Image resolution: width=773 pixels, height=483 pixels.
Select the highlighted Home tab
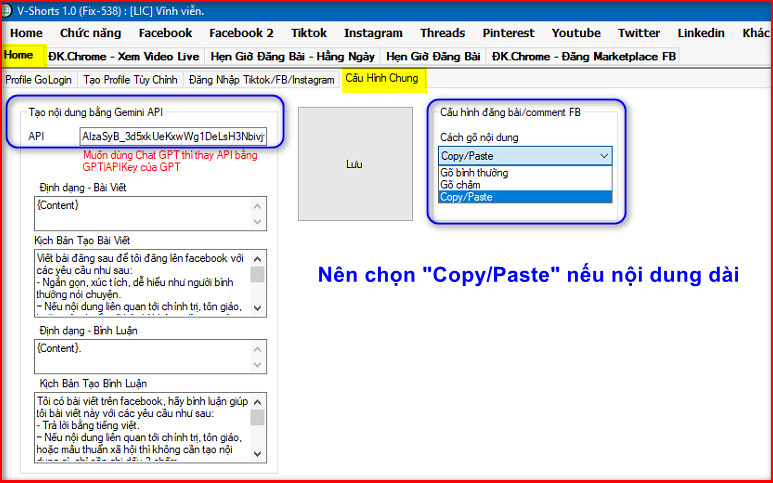coord(23,55)
